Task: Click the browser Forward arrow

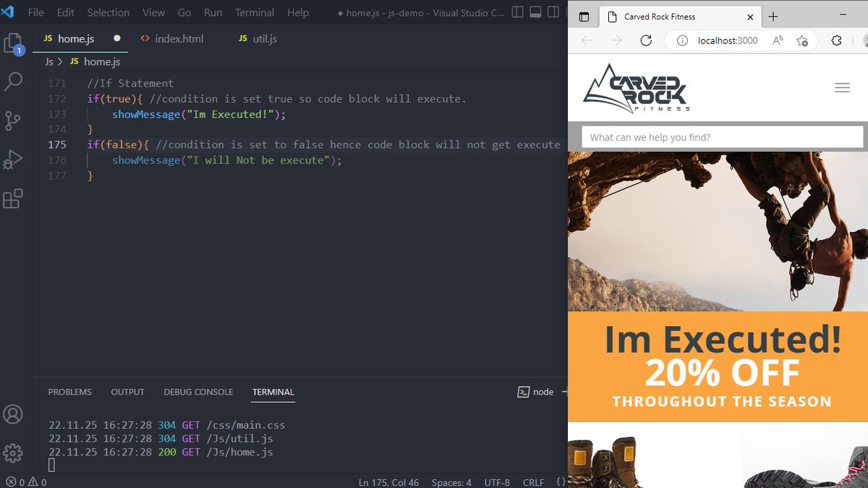Action: (x=616, y=40)
